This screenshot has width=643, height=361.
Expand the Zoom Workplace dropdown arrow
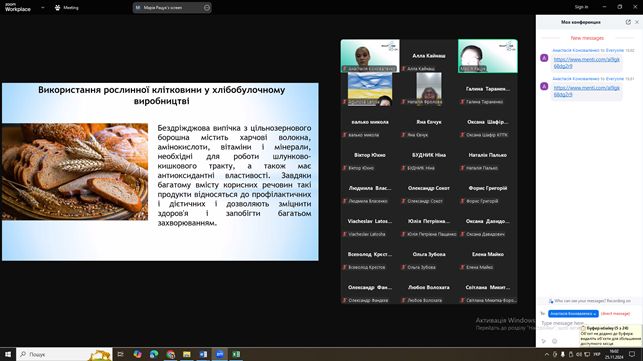(43, 7)
